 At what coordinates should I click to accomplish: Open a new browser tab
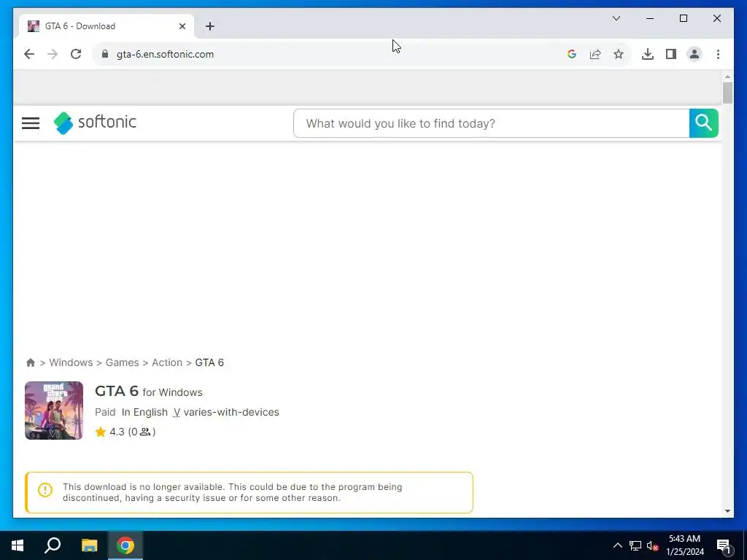pos(209,26)
